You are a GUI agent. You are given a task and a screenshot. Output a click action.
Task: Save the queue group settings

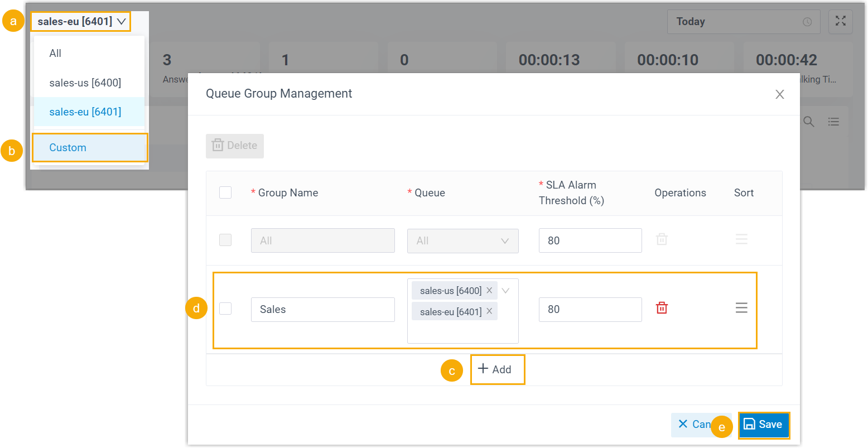[x=763, y=425]
